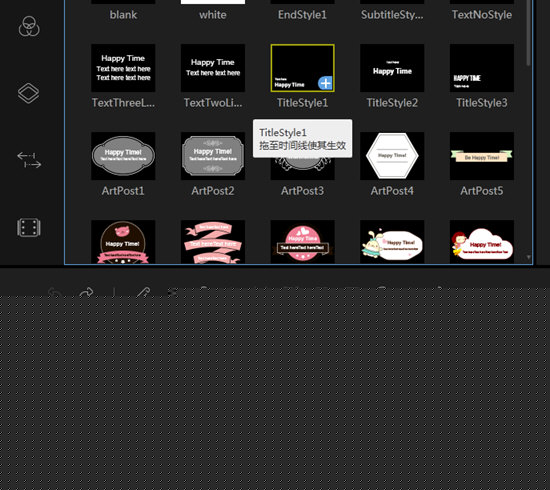Choose the TitleStyle3 thumbnail
This screenshot has width=550, height=490.
coord(482,68)
